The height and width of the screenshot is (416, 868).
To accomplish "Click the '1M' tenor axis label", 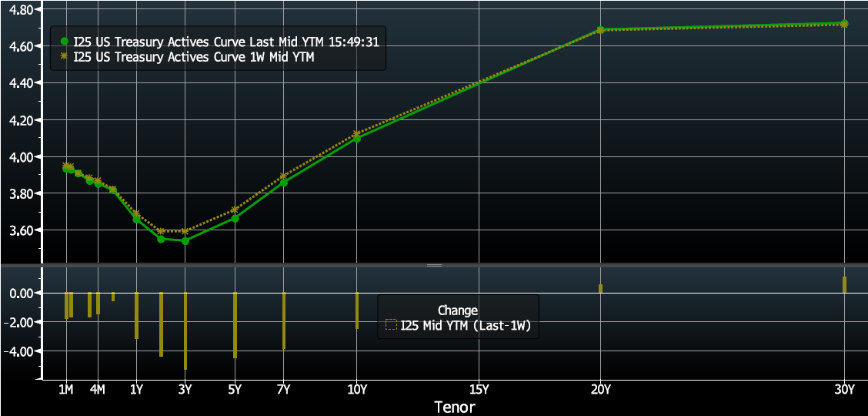I will [x=66, y=389].
